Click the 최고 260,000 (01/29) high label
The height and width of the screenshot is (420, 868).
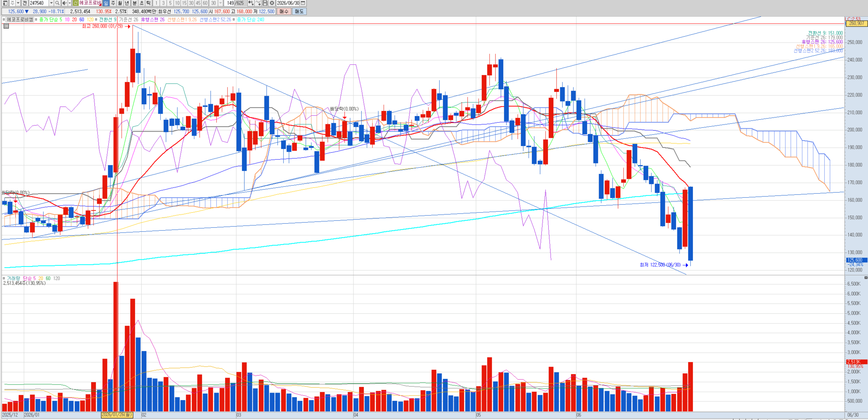(x=102, y=26)
